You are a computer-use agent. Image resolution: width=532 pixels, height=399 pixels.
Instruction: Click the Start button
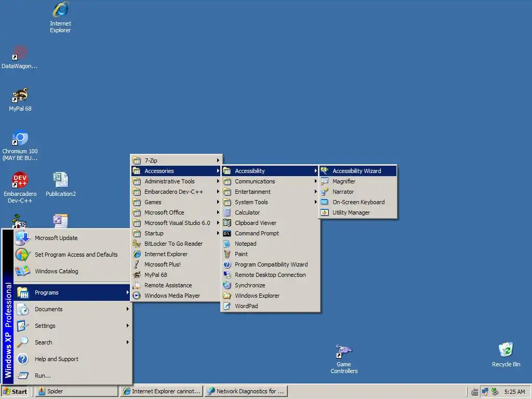pos(15,392)
